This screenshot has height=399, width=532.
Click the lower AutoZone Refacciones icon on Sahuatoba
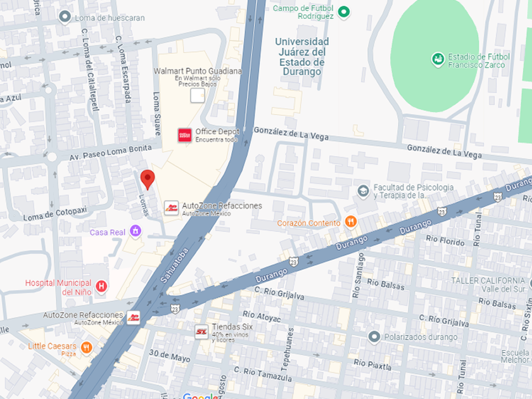[x=134, y=318]
